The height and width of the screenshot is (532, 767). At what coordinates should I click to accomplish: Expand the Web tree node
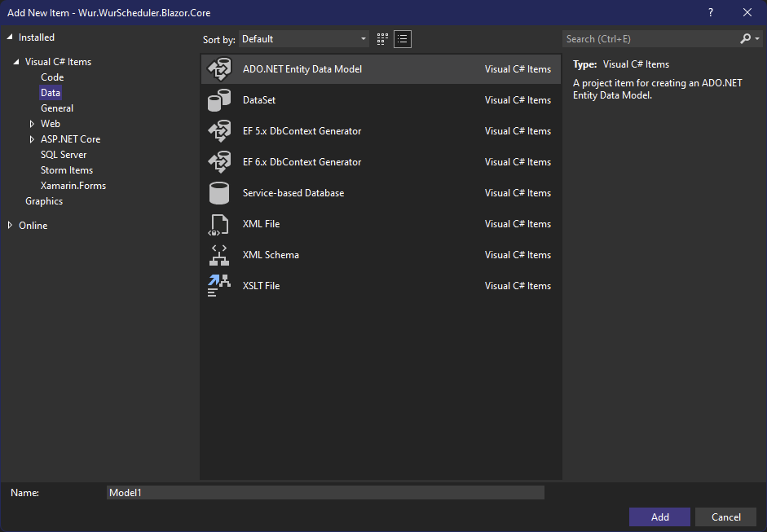pos(33,124)
